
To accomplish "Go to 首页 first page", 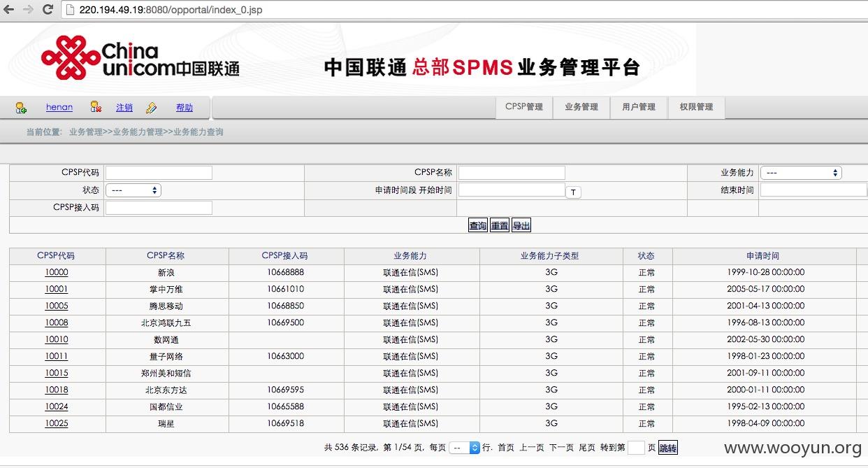I will click(x=506, y=448).
